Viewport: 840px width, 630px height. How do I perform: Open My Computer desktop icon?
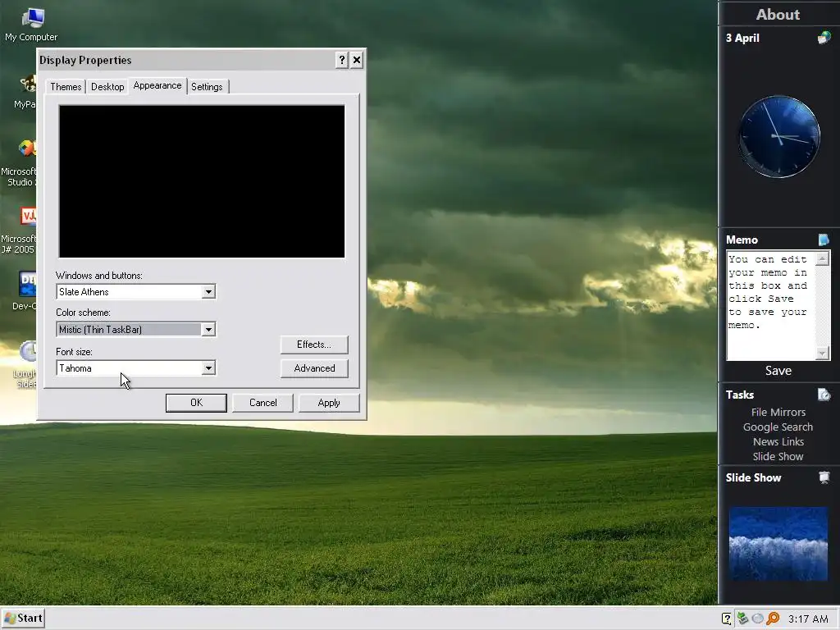[32, 25]
